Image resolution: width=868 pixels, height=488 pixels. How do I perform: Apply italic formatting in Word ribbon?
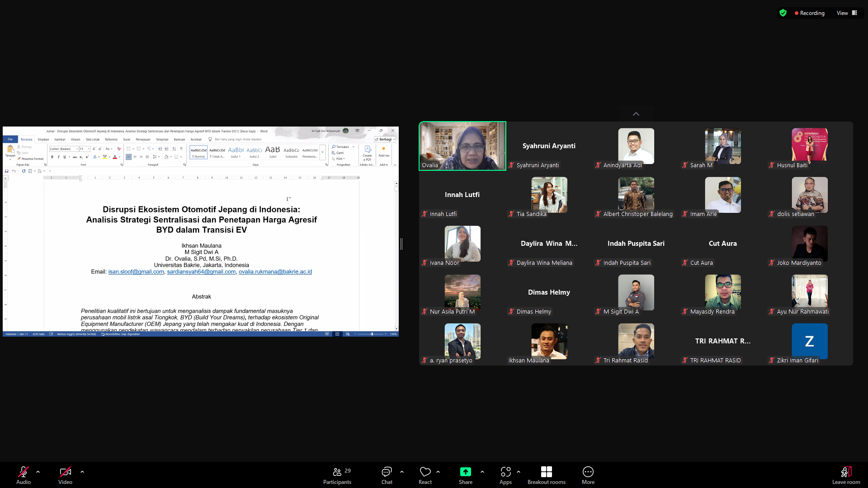coord(58,157)
